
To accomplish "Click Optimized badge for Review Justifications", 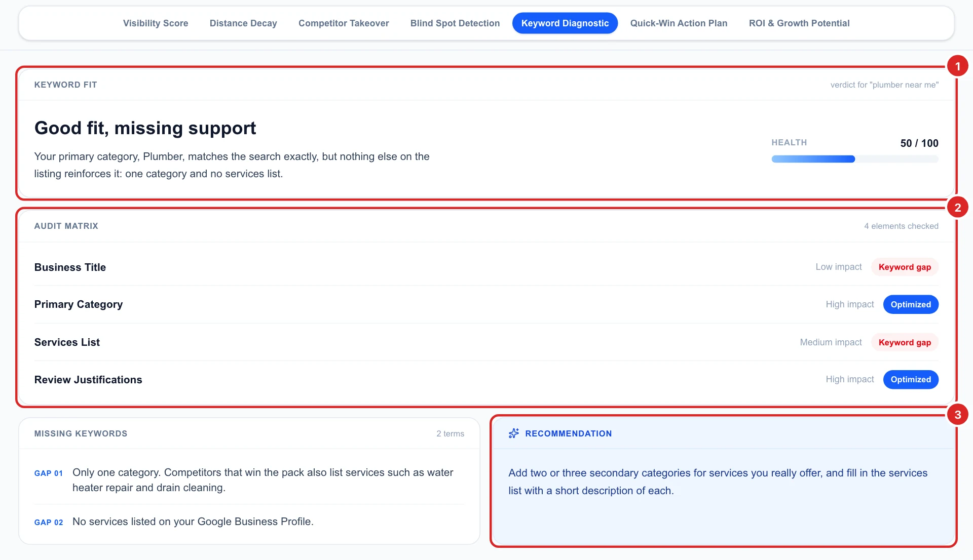I will (x=911, y=379).
